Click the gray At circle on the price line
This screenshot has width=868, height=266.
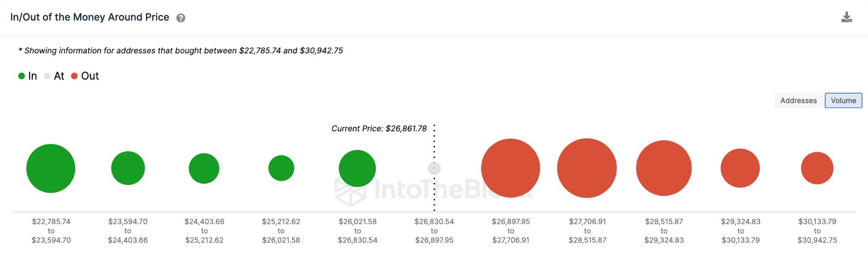434,168
